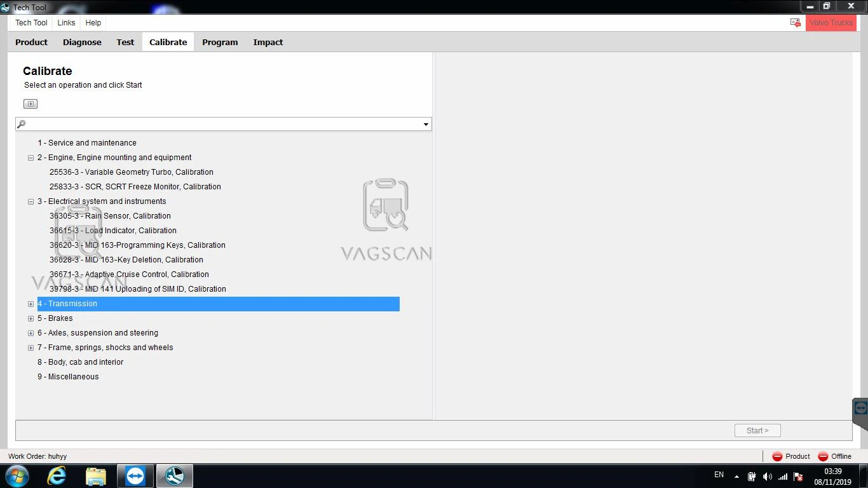Viewport: 868px width, 488px height.
Task: Select the Calibrate tab
Action: pyautogui.click(x=168, y=42)
